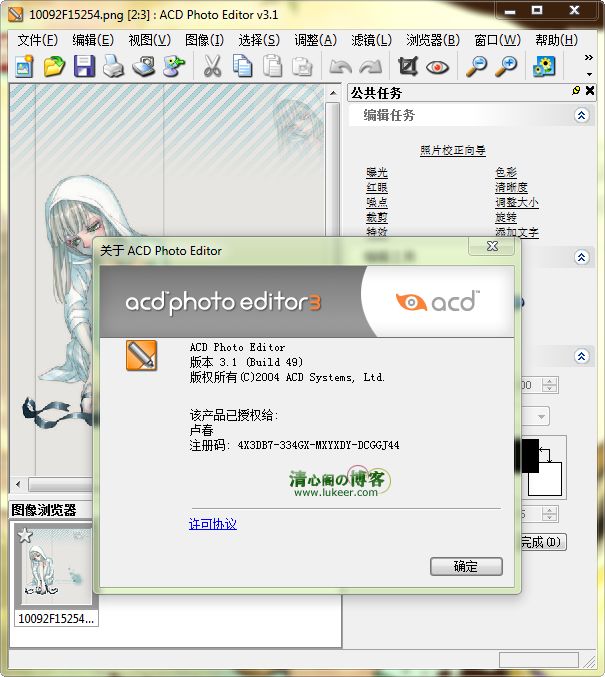Click the 照片校正向导 link
This screenshot has height=677, width=605.
[453, 150]
